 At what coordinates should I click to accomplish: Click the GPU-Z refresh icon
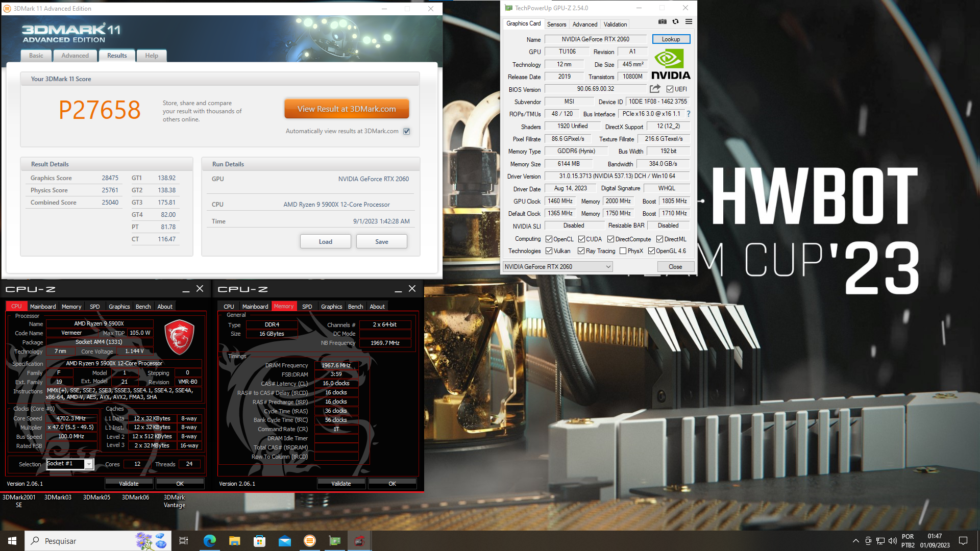coord(675,21)
